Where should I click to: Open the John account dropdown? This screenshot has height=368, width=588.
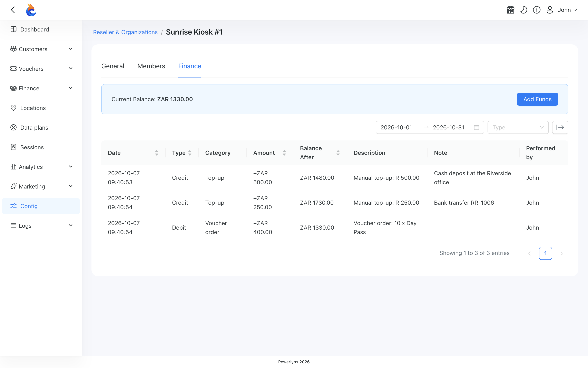[567, 10]
